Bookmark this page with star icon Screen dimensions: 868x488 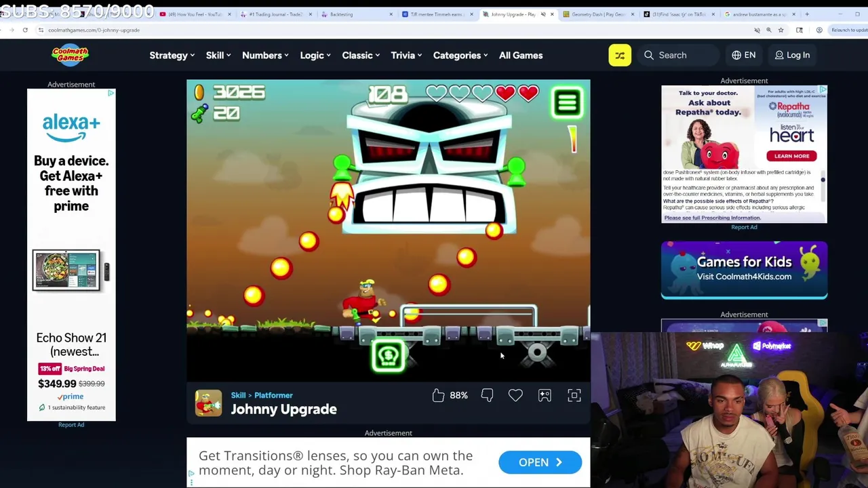(x=781, y=30)
